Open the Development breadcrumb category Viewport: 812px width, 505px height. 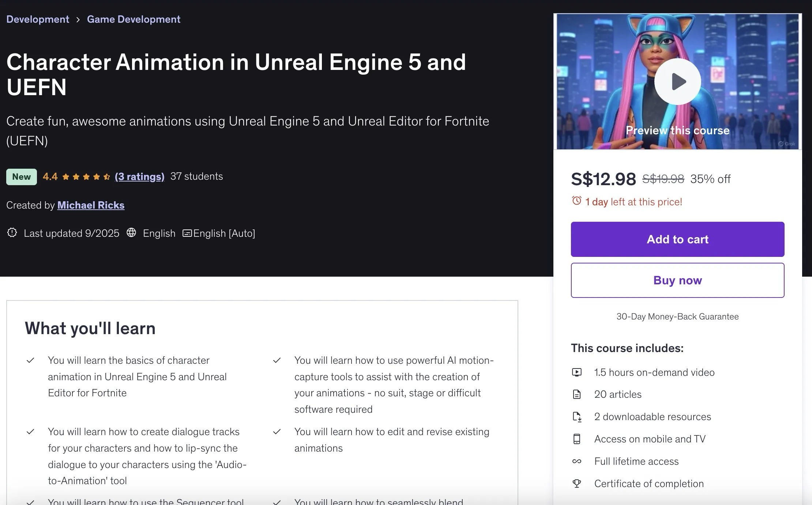tap(38, 19)
